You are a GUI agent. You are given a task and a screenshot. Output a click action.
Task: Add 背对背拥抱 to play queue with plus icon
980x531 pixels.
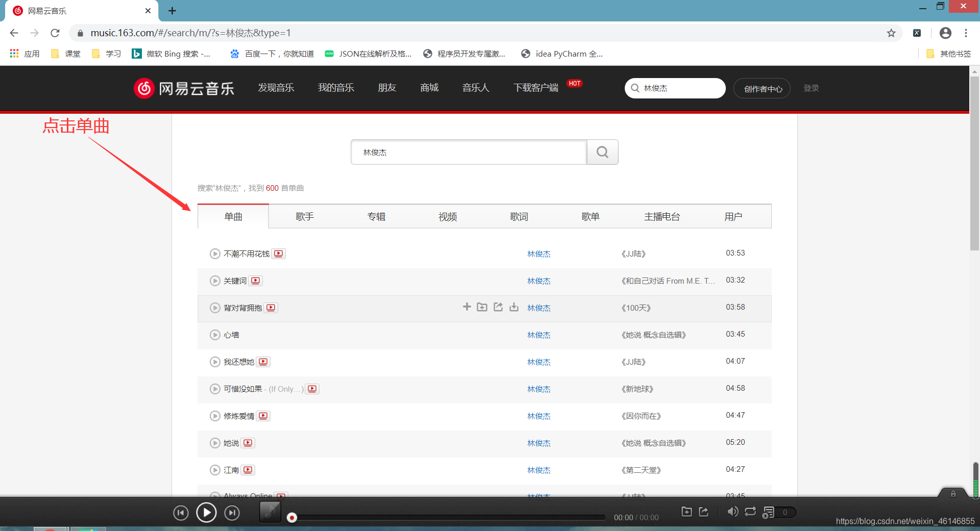[467, 307]
